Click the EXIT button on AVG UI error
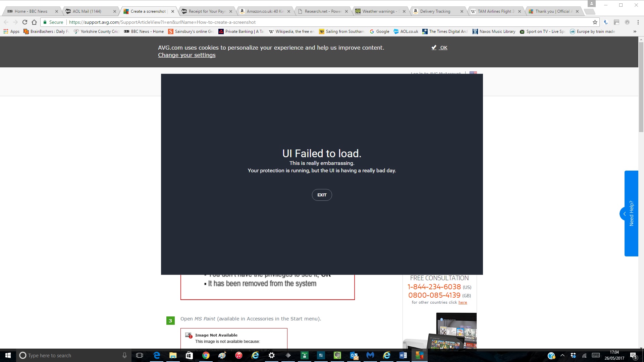Viewport: 644px width, 362px height. [x=322, y=194]
